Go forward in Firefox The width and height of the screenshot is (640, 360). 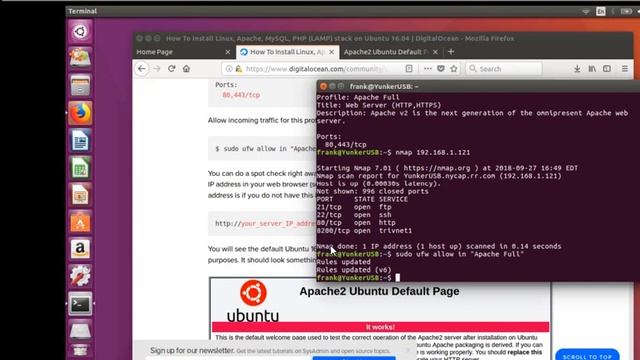(157, 69)
